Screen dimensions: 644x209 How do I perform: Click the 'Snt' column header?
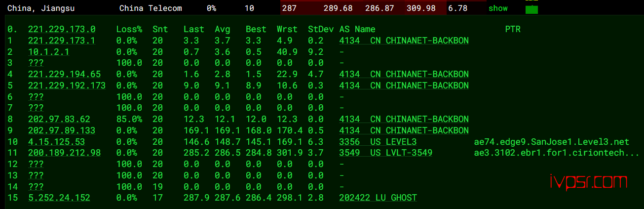coord(160,29)
